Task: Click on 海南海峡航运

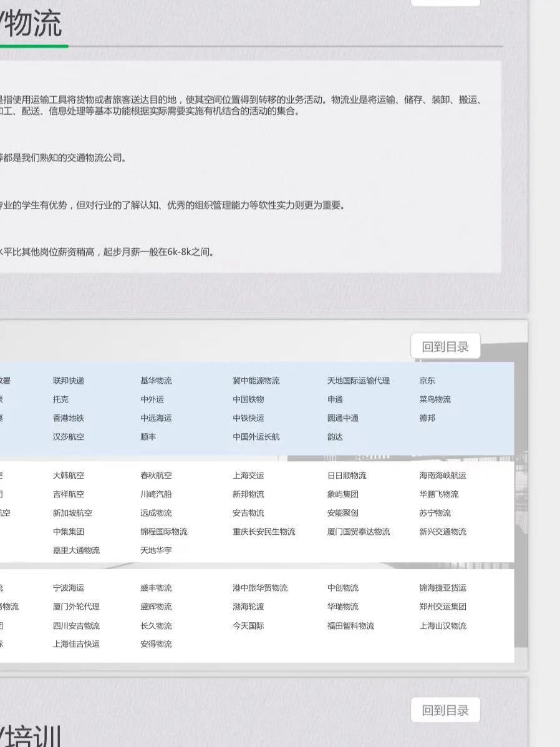Action: 443,475
